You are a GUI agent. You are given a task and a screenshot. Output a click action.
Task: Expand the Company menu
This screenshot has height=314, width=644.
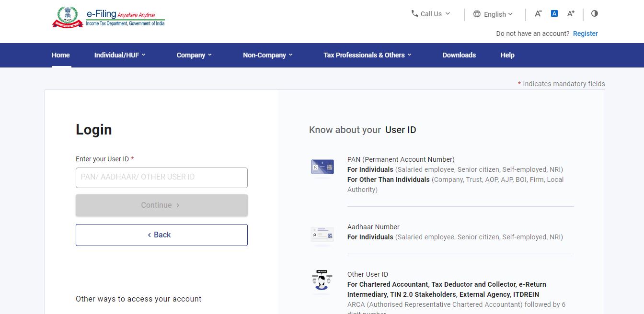pos(194,55)
